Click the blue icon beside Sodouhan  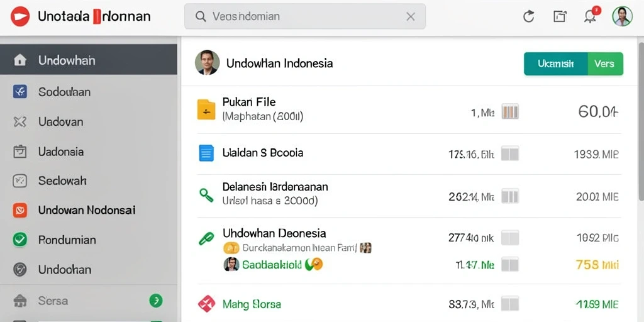tap(19, 91)
